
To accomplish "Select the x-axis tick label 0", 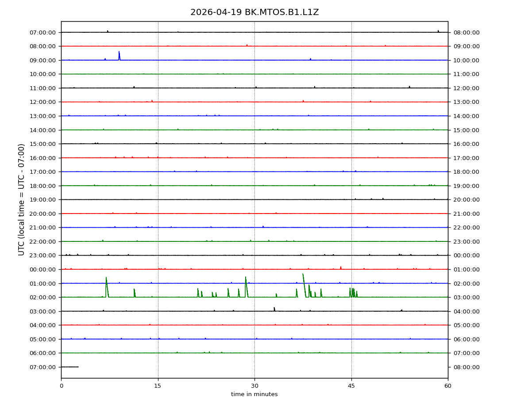I will (x=61, y=386).
